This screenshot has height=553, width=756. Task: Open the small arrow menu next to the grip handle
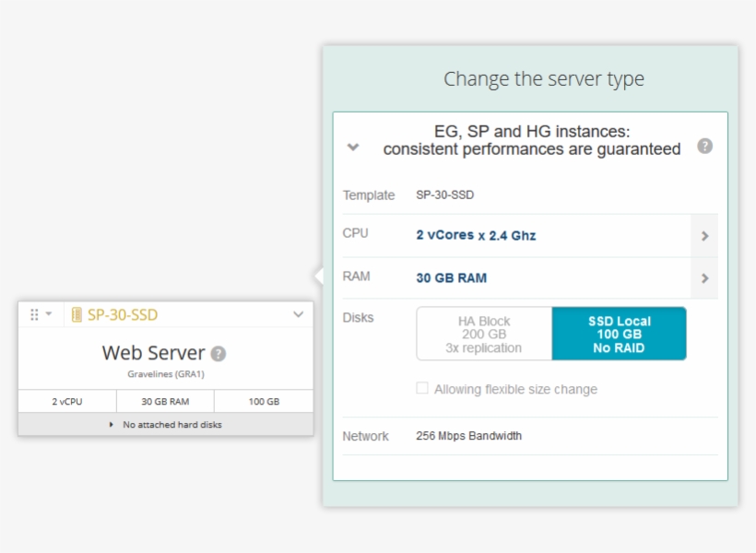[x=49, y=314]
